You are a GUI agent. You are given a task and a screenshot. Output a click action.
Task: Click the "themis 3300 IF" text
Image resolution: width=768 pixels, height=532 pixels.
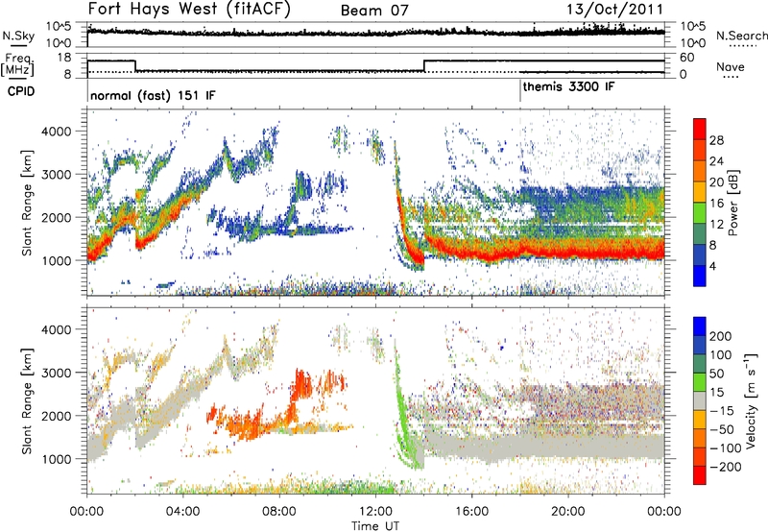568,86
